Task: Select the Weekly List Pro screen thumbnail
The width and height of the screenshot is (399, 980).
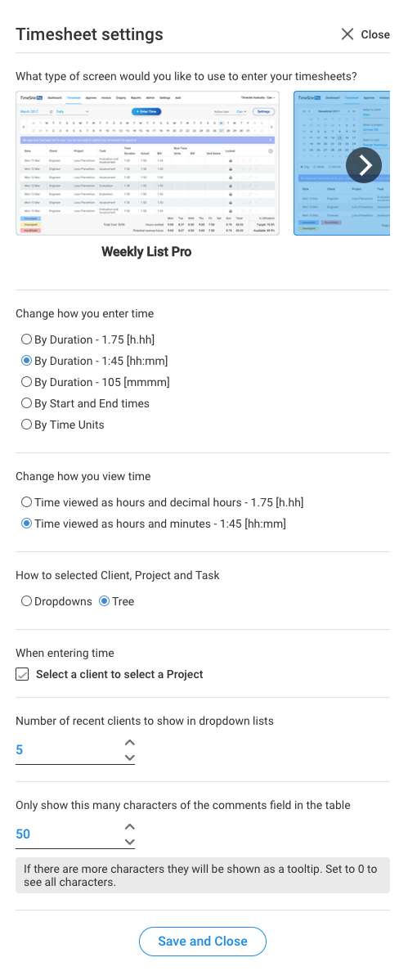Action: pos(147,163)
